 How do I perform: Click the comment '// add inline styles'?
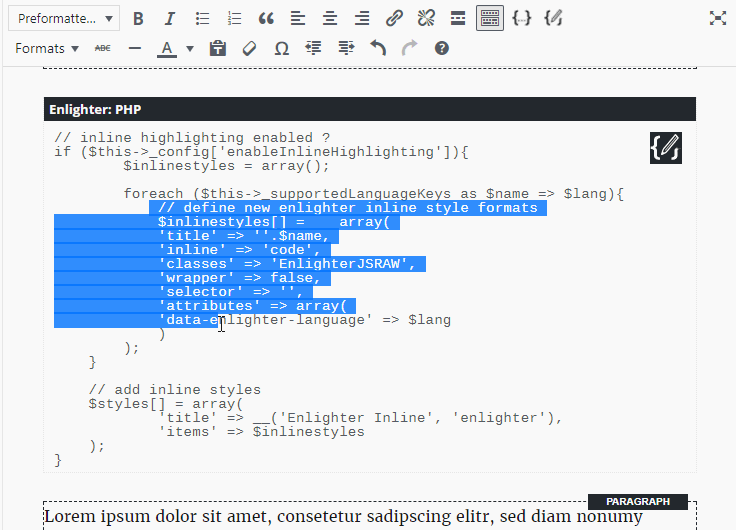coord(175,390)
